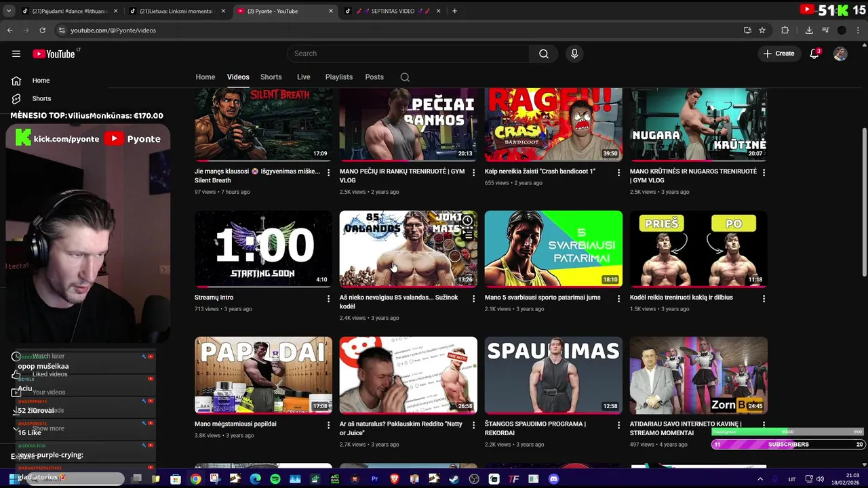Open Steam from the taskbar

tap(454, 479)
